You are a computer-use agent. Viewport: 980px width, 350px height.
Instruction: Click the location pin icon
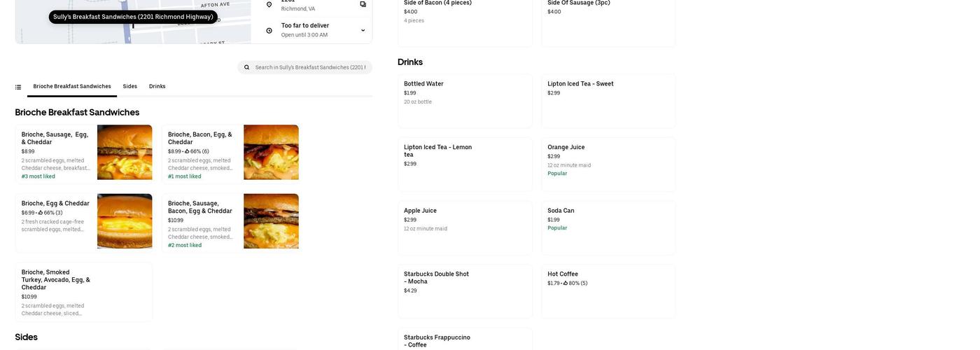pyautogui.click(x=269, y=4)
